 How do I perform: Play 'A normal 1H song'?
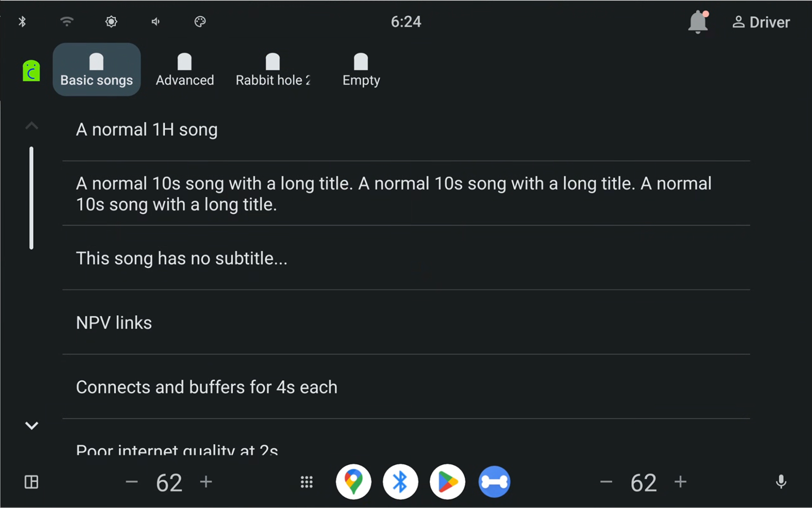[147, 129]
